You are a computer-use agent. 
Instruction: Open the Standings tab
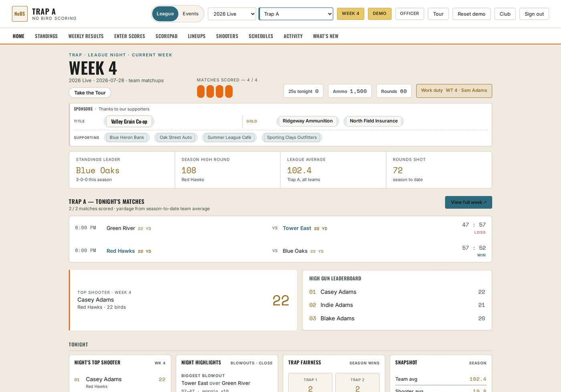(46, 36)
